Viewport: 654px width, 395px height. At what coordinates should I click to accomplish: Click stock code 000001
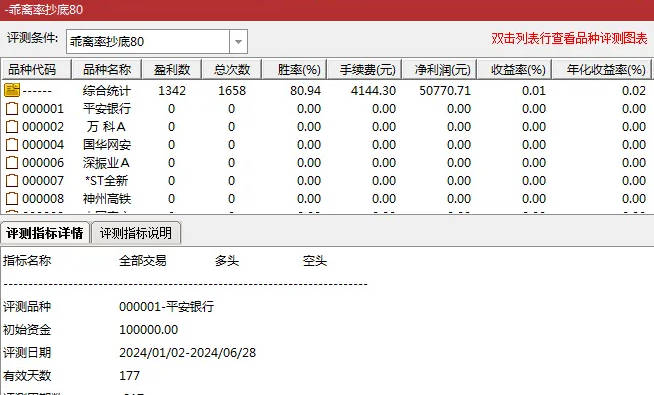tap(43, 108)
